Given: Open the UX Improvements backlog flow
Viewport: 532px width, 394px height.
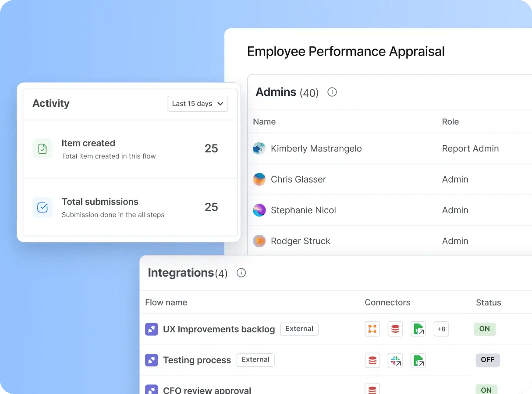Looking at the screenshot, I should tap(219, 329).
